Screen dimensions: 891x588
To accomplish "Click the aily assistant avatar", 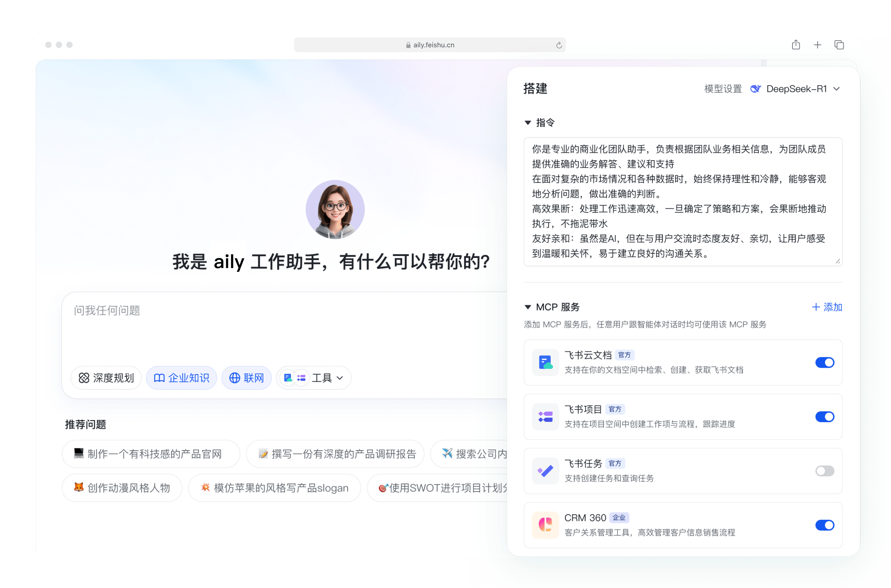I will coord(335,209).
